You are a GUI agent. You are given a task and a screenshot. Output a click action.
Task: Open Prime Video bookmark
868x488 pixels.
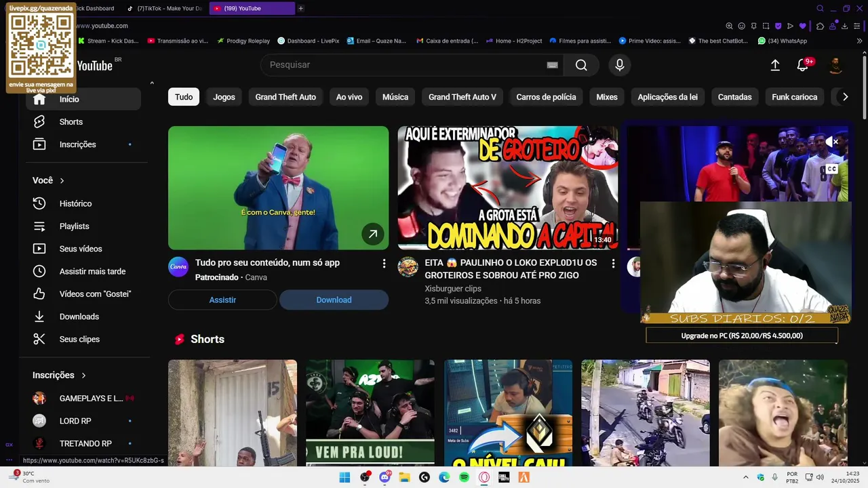[650, 41]
